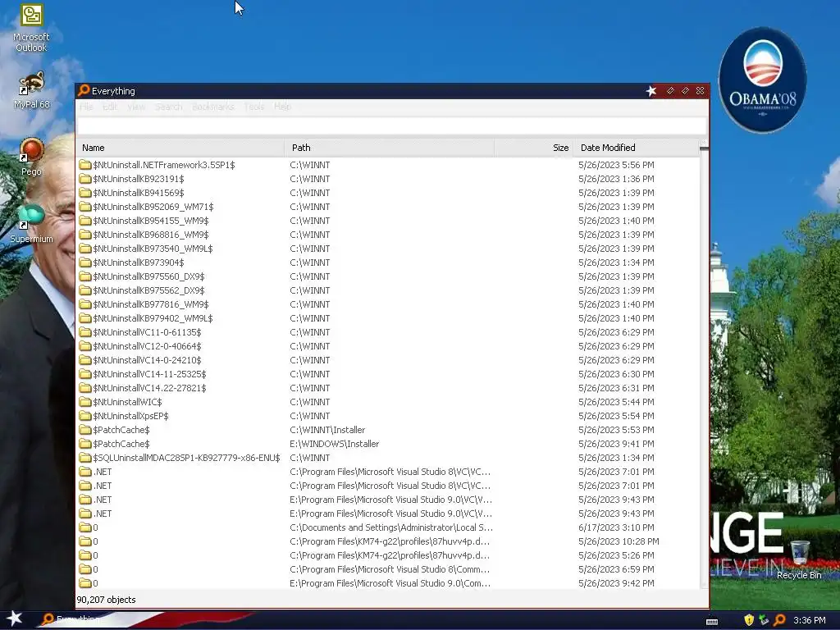Open the View menu
This screenshot has width=840, height=630.
point(136,107)
